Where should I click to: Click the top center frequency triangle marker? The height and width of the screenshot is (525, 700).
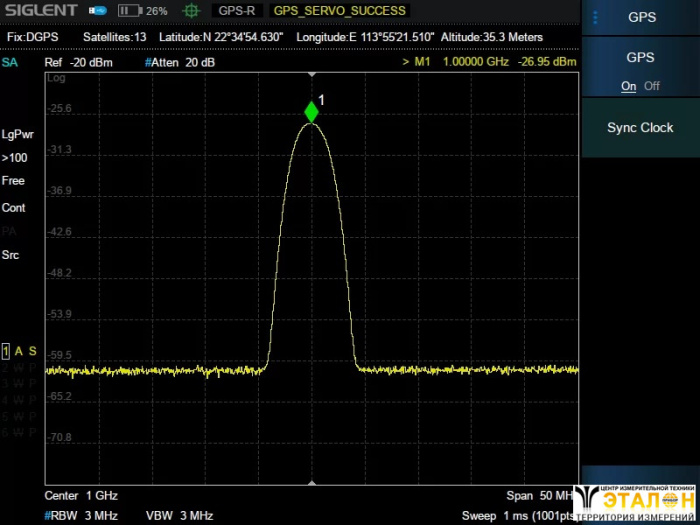(x=312, y=75)
